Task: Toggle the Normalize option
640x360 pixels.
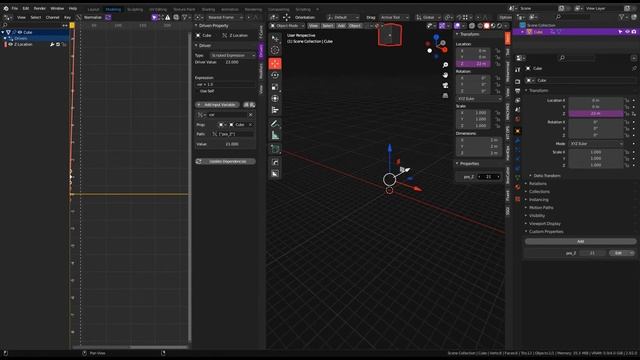Action: tap(92, 18)
